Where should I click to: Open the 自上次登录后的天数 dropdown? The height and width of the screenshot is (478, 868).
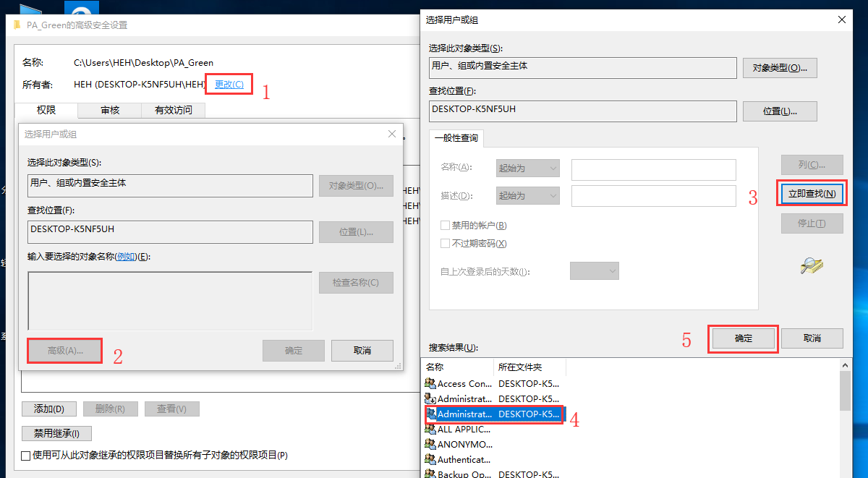pos(595,271)
